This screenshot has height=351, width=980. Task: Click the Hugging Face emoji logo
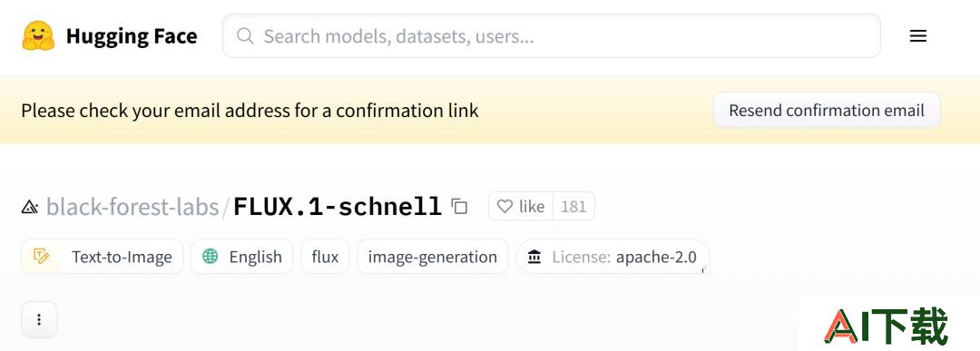point(38,35)
